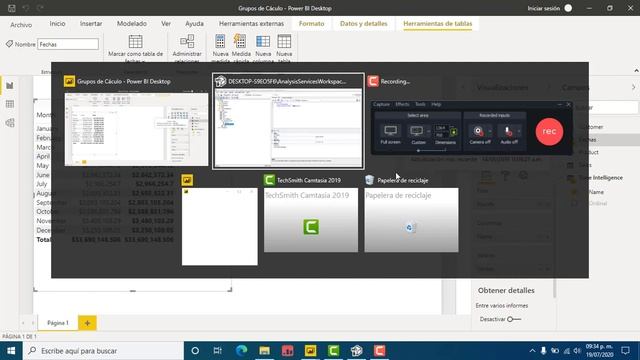Screen dimensions: 640x360
Task: Open the Formato ribbon tab
Action: click(311, 24)
